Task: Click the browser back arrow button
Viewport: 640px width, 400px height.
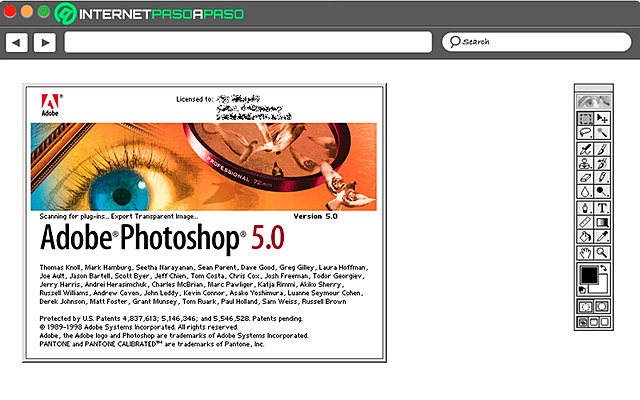Action: tap(17, 42)
